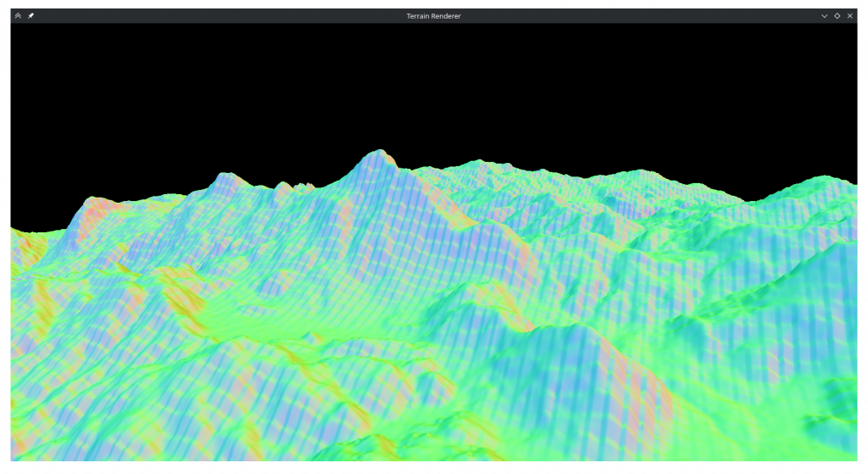The width and height of the screenshot is (868, 474).
Task: Toggle the pin on all desktops icon
Action: tap(31, 16)
